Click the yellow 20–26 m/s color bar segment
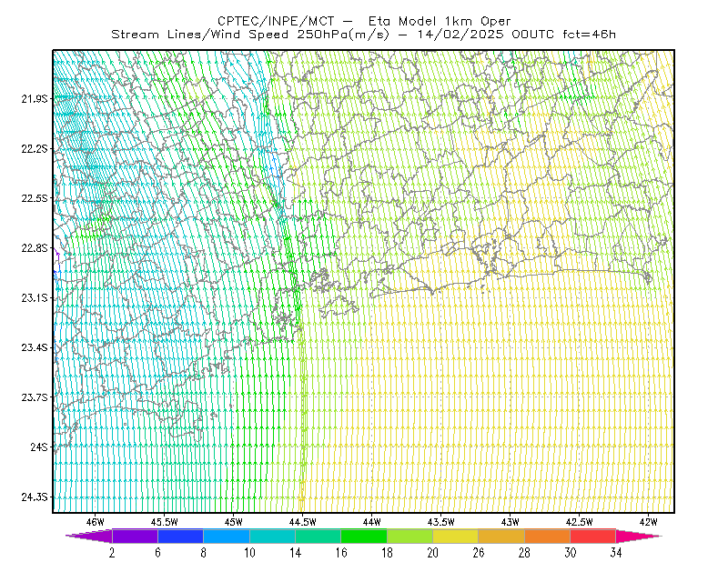728x562 pixels. [x=456, y=536]
